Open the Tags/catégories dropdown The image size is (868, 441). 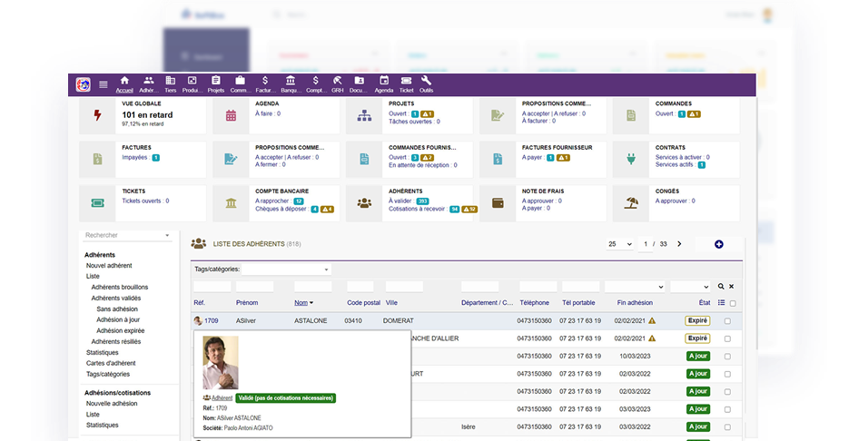click(286, 269)
